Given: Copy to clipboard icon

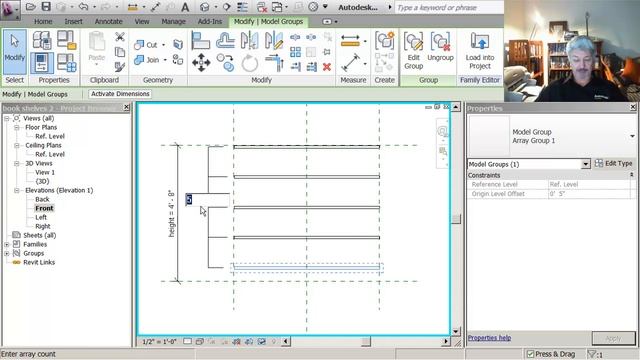Looking at the screenshot, I should 120,52.
